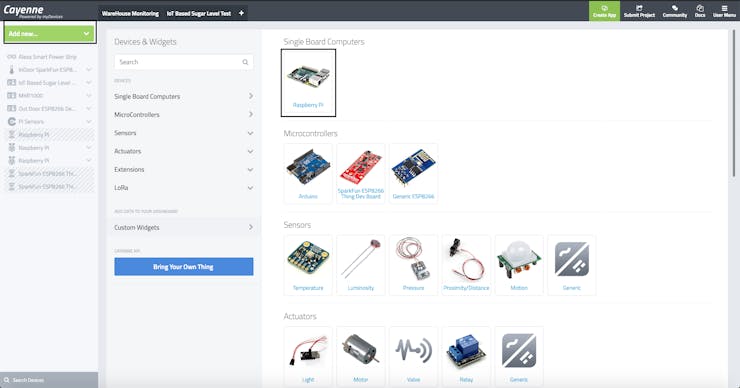740x388 pixels.
Task: Expand the Actuators category chevron
Action: [x=250, y=152]
